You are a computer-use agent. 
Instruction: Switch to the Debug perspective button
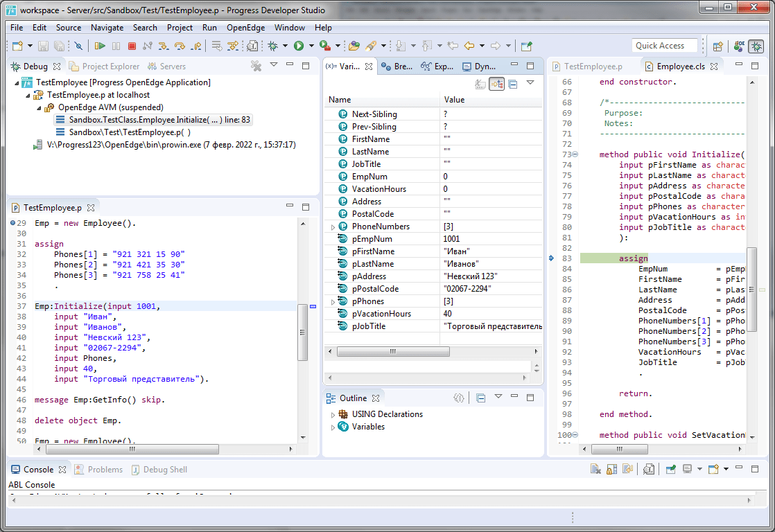point(756,46)
